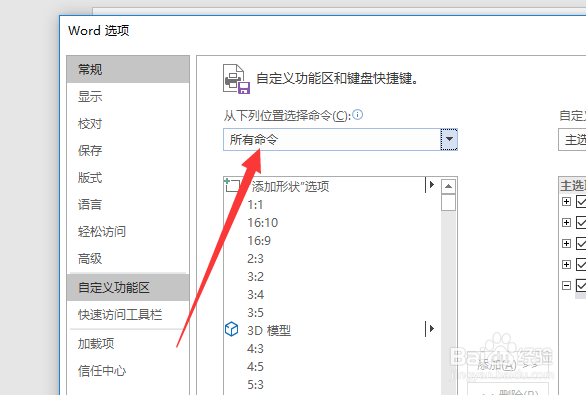This screenshot has width=586, height=395.
Task: Toggle checkbox next to the third plus node
Action: point(581,244)
